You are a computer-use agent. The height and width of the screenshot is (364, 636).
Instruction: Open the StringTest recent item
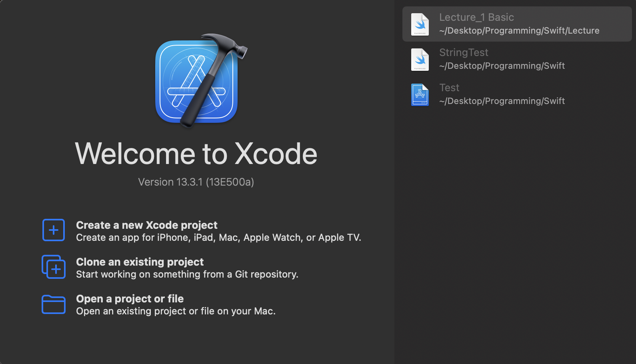pos(517,59)
